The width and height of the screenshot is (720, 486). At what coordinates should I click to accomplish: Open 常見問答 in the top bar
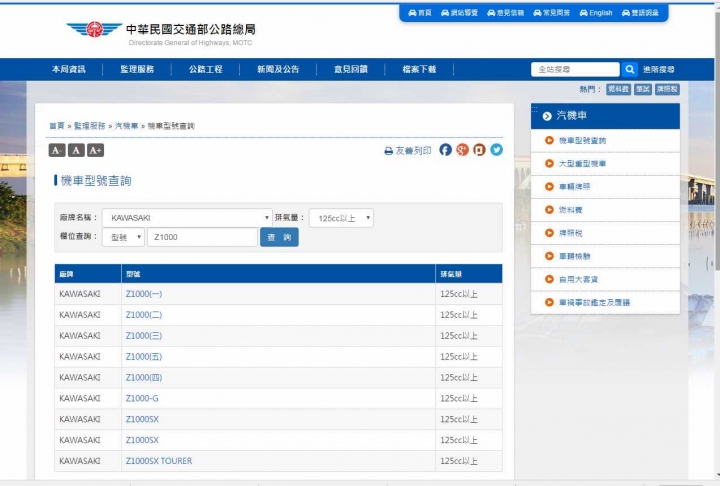pos(551,13)
